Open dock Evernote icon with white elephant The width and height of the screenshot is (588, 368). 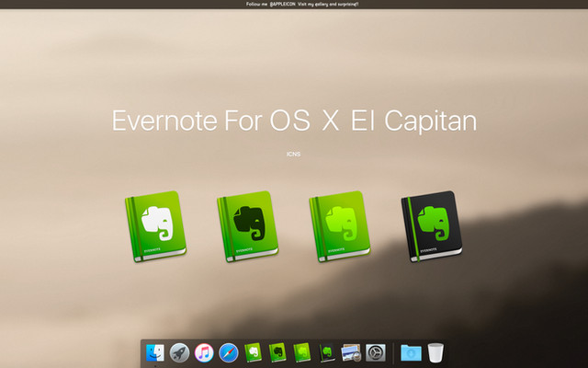(x=254, y=352)
